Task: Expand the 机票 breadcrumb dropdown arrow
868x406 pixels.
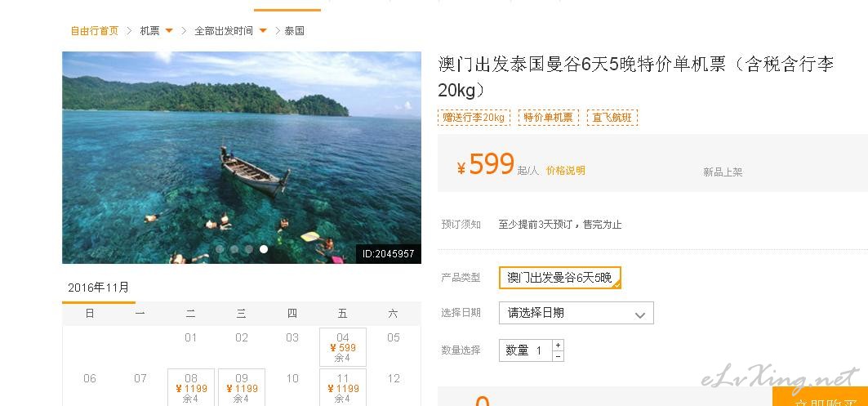Action: coord(169,30)
